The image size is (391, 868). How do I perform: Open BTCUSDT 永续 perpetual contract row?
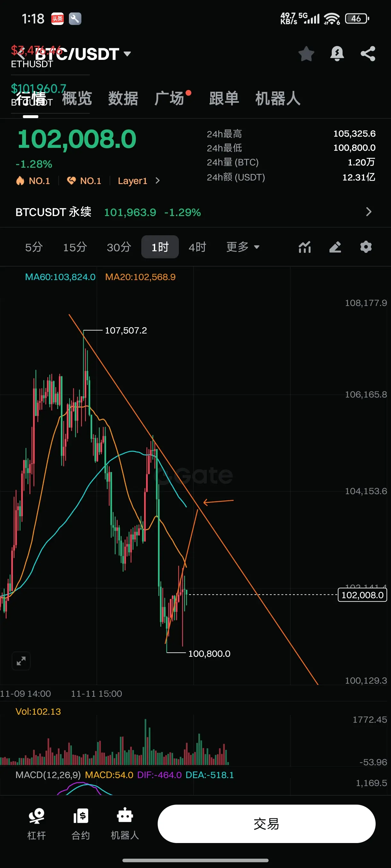[x=195, y=212]
